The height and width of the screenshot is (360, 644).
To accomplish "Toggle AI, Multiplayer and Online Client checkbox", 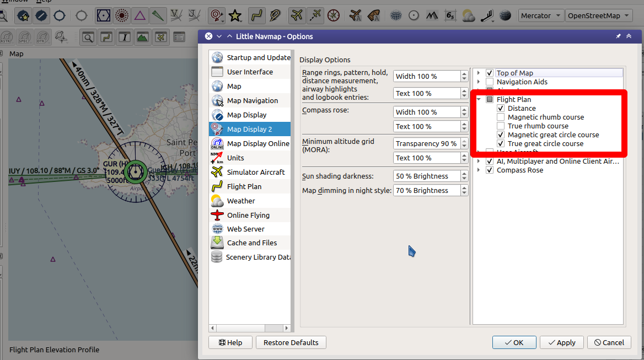I will click(x=490, y=162).
